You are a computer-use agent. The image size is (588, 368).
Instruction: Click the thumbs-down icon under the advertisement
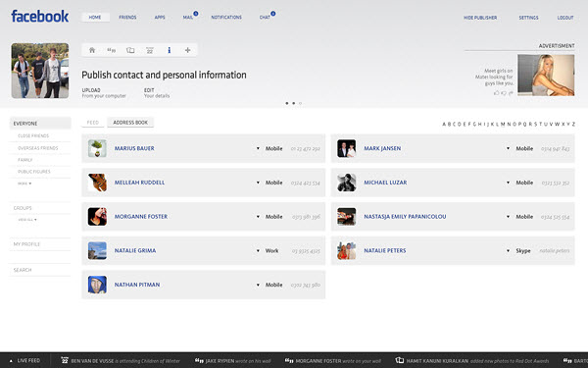click(x=504, y=93)
